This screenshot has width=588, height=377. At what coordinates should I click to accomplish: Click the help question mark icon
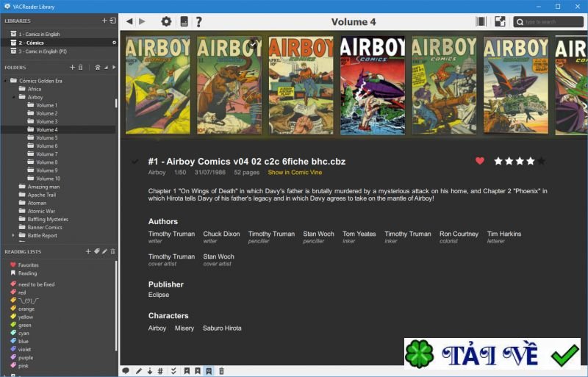[198, 21]
